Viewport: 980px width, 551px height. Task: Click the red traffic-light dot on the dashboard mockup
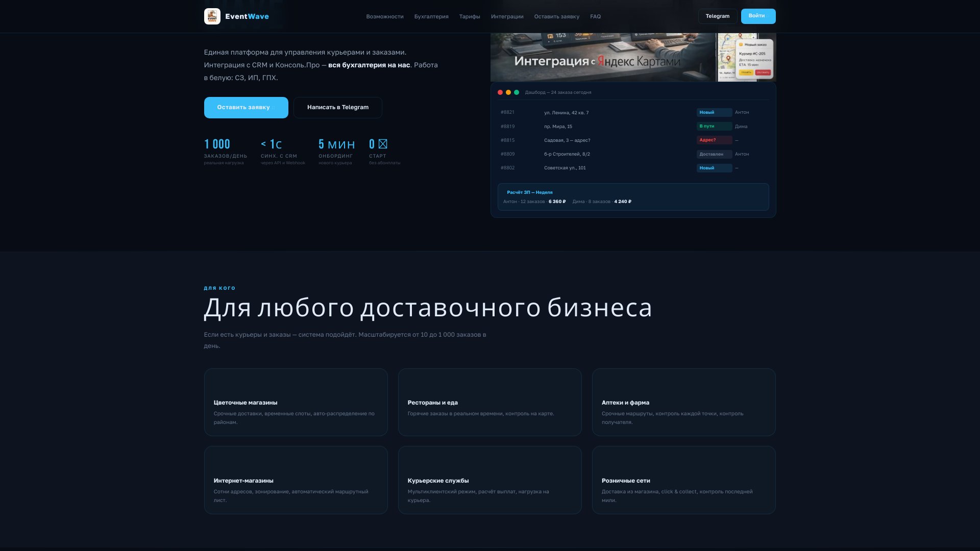tap(501, 92)
